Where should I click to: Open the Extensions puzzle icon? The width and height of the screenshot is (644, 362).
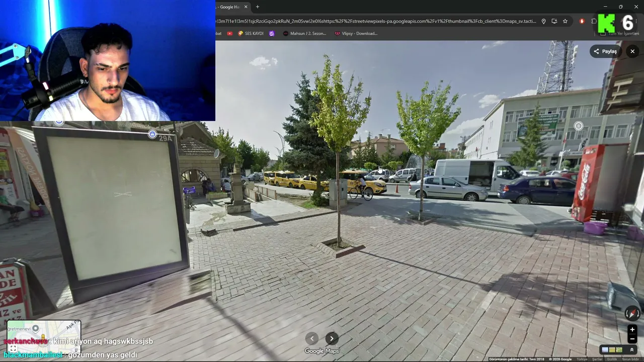(594, 21)
